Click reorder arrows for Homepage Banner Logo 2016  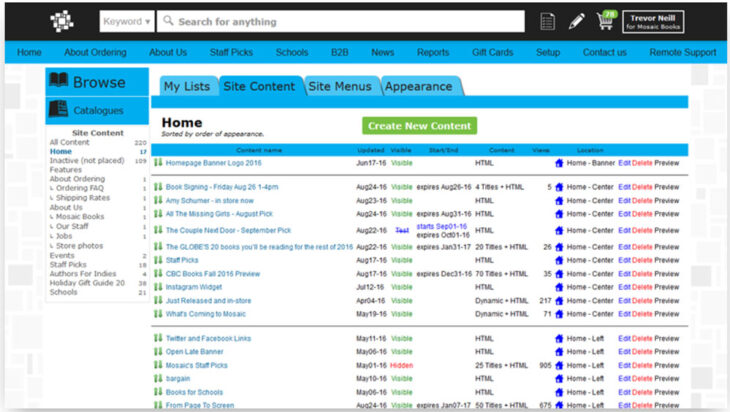tap(158, 162)
